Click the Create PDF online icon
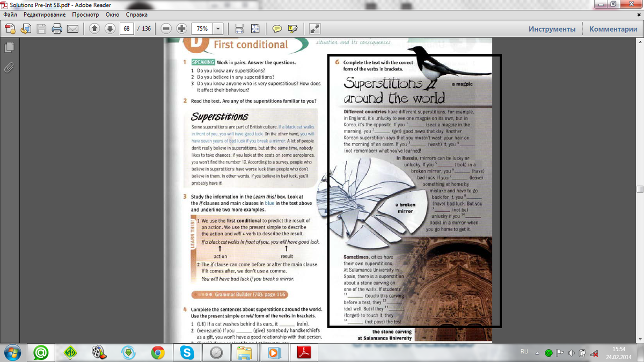Screen dimensions: 644x362 click(10, 28)
